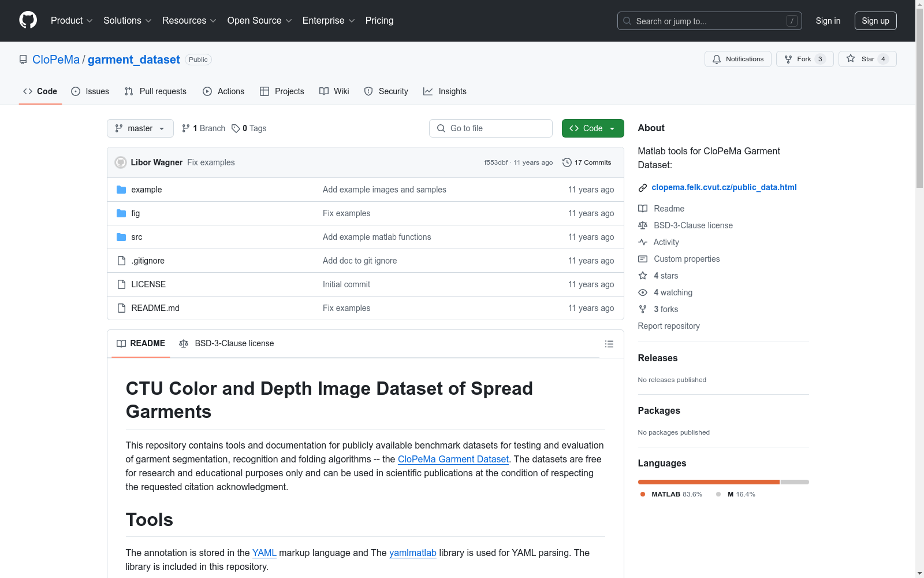Open the Packages heading link
The height and width of the screenshot is (578, 924).
(x=659, y=410)
